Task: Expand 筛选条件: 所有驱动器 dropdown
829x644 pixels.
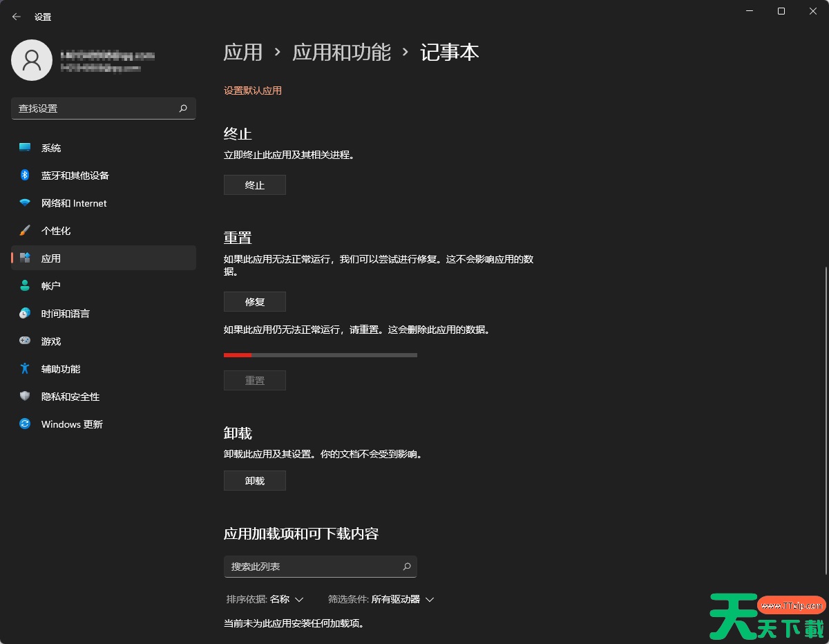Action: (381, 599)
